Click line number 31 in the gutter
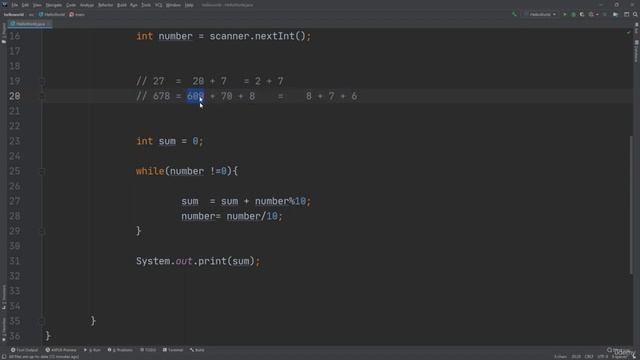The height and width of the screenshot is (360, 640). coord(15,261)
